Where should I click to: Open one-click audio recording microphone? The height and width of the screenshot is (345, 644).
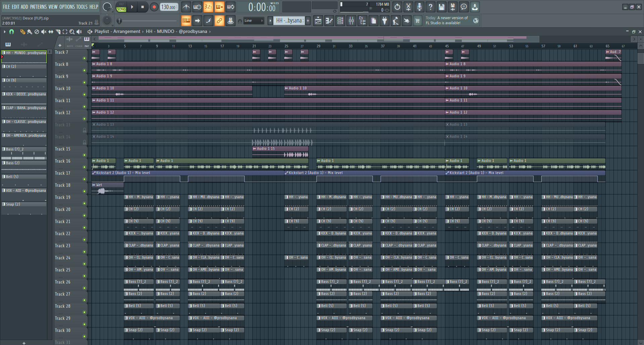(x=419, y=7)
